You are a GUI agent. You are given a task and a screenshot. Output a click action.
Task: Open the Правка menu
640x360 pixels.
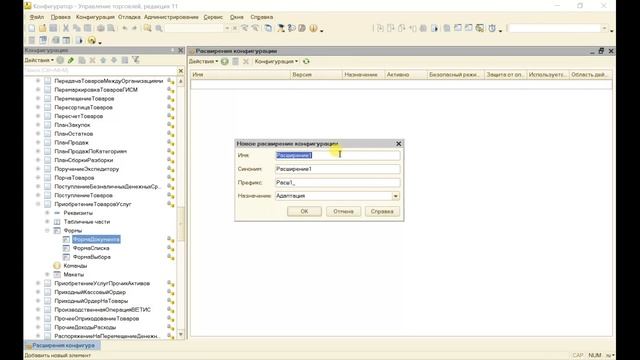60,17
